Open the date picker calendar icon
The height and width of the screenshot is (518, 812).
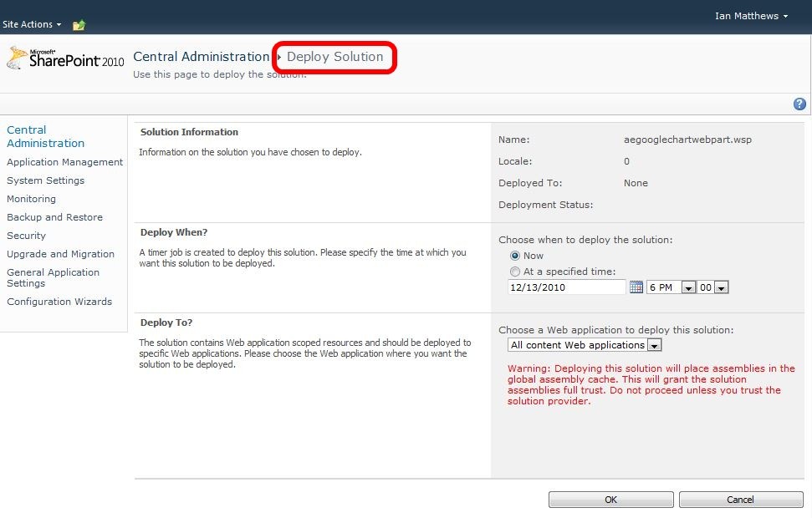636,287
